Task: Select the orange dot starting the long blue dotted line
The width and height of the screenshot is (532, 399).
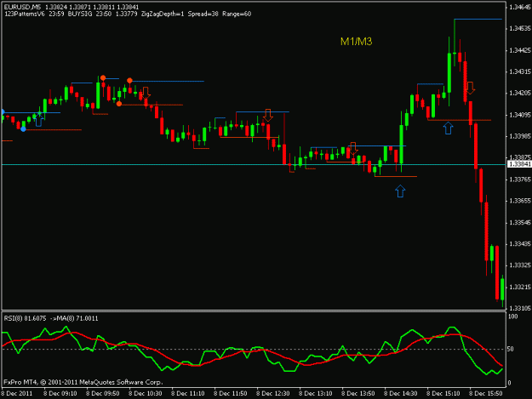Action: 129,80
